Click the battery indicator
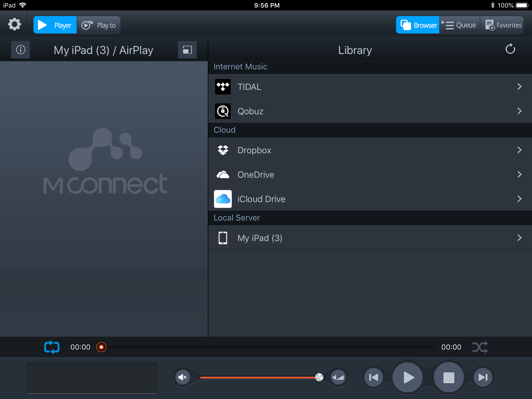The image size is (532, 399). [522, 5]
